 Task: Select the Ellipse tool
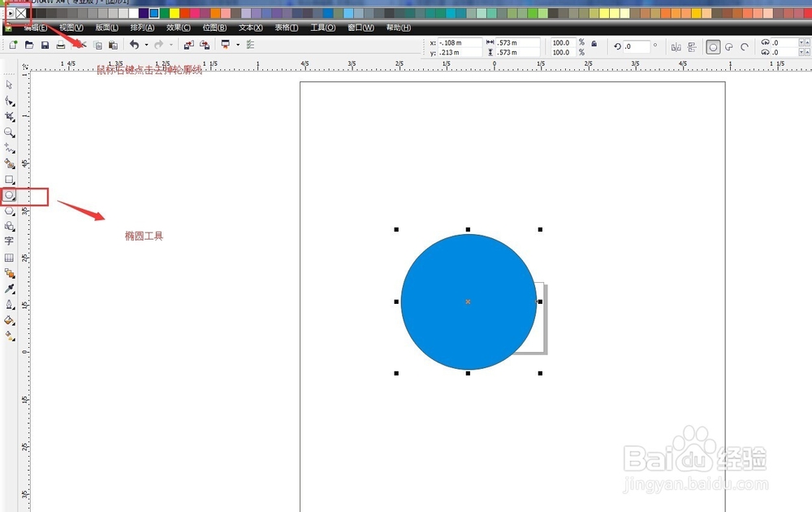click(x=9, y=195)
